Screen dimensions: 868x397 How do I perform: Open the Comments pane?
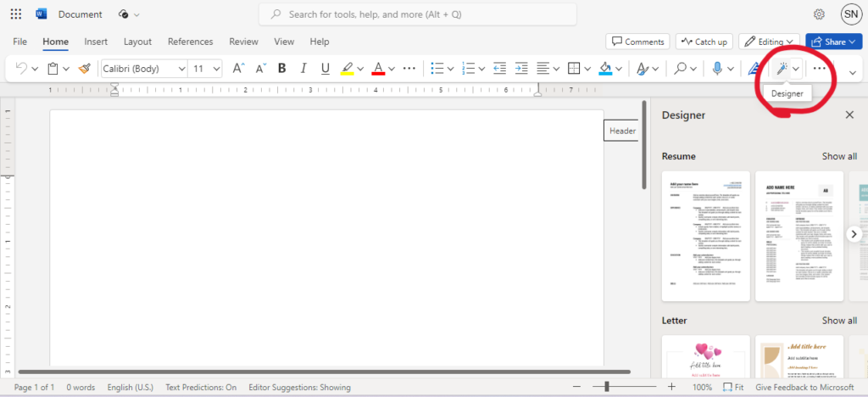pyautogui.click(x=637, y=42)
